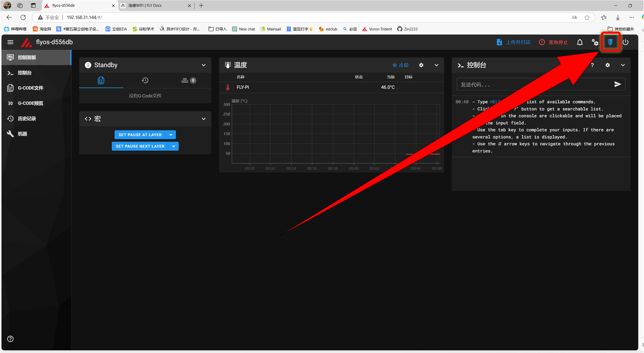Open G-CODE文件 in sidebar
Screen dimensions: 644x353
coord(30,88)
